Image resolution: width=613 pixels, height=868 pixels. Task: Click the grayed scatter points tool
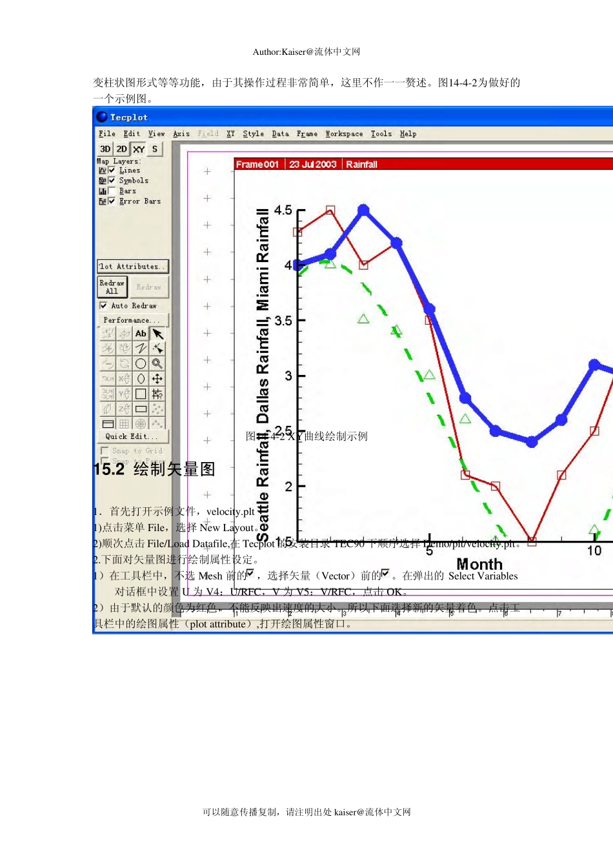[157, 409]
